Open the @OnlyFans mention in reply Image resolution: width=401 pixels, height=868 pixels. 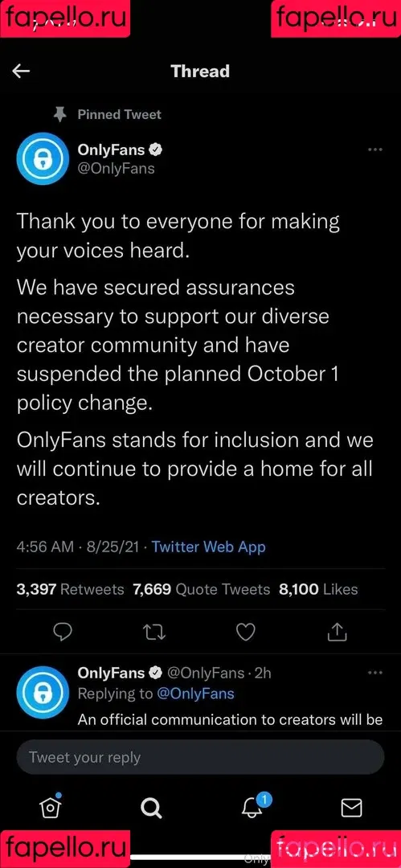click(195, 694)
